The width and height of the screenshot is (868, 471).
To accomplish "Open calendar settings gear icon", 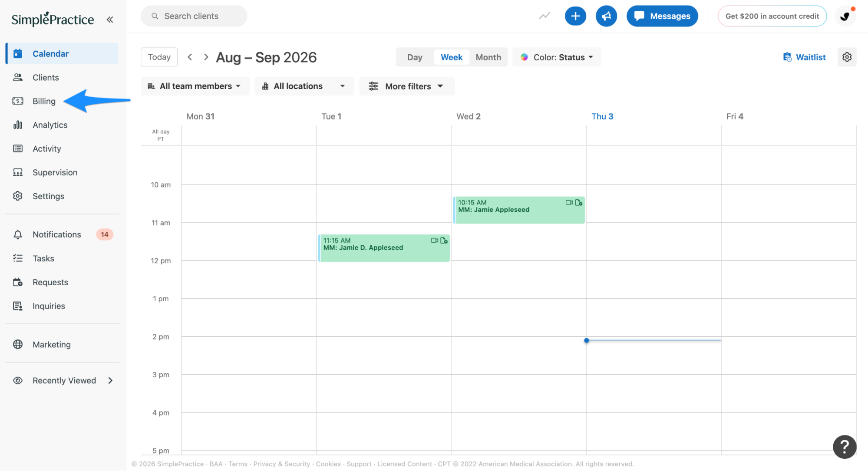I will point(847,57).
